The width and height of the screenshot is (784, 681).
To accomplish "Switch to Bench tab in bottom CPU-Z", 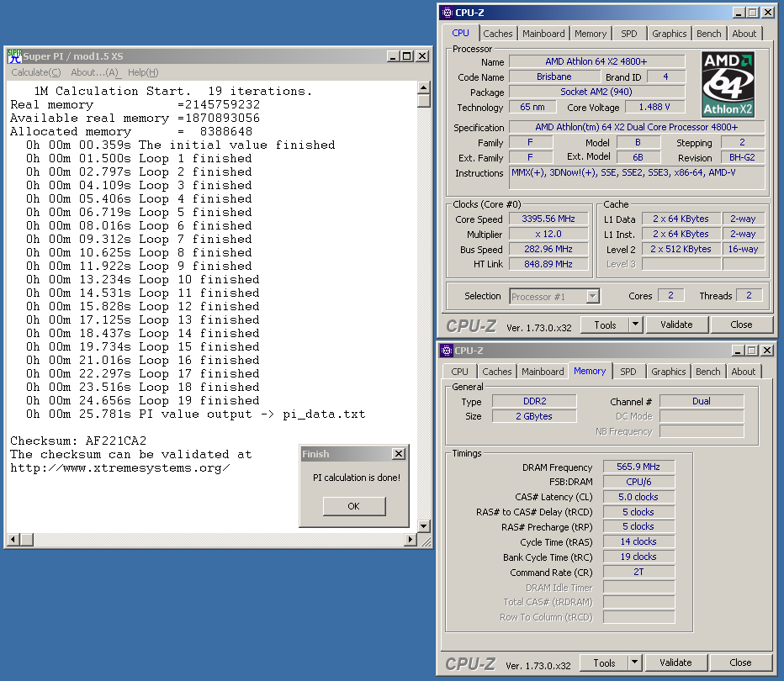I will (707, 372).
